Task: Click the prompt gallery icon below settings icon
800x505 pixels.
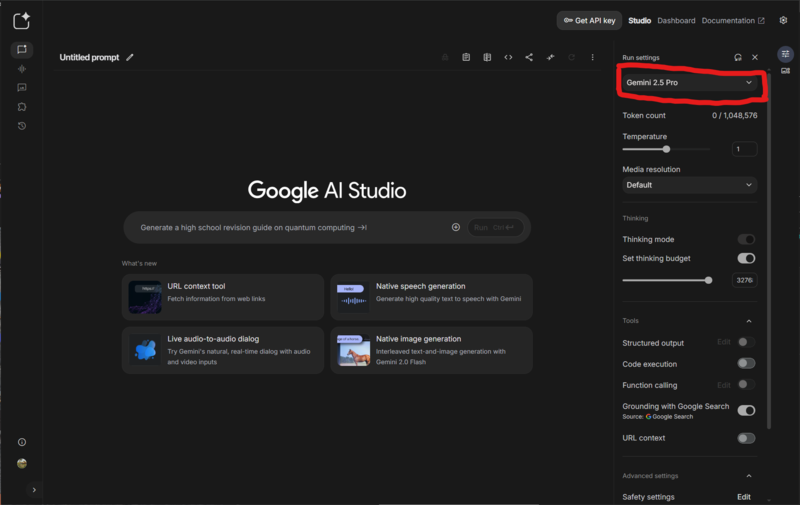Action: [785, 71]
